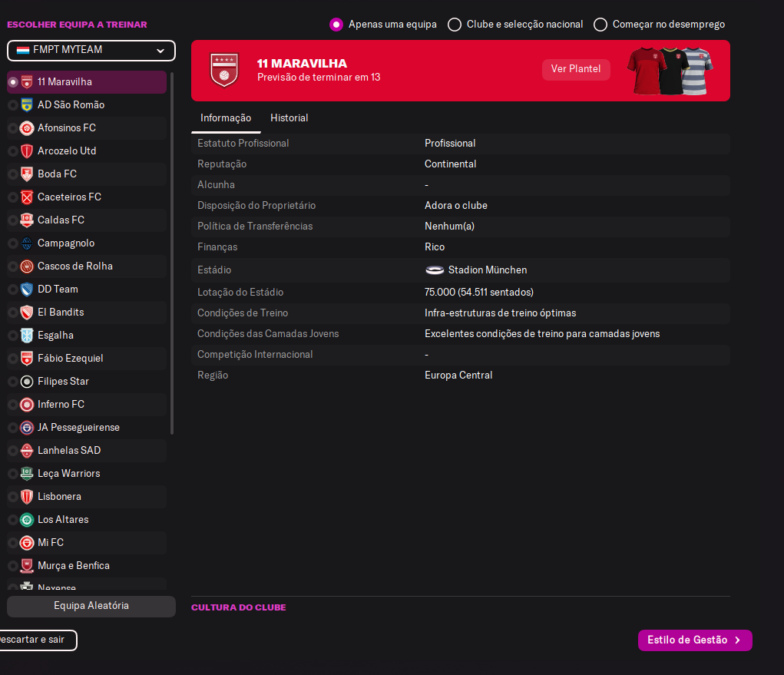
Task: Click the Lanhelas SAD crest icon
Action: pyautogui.click(x=27, y=451)
